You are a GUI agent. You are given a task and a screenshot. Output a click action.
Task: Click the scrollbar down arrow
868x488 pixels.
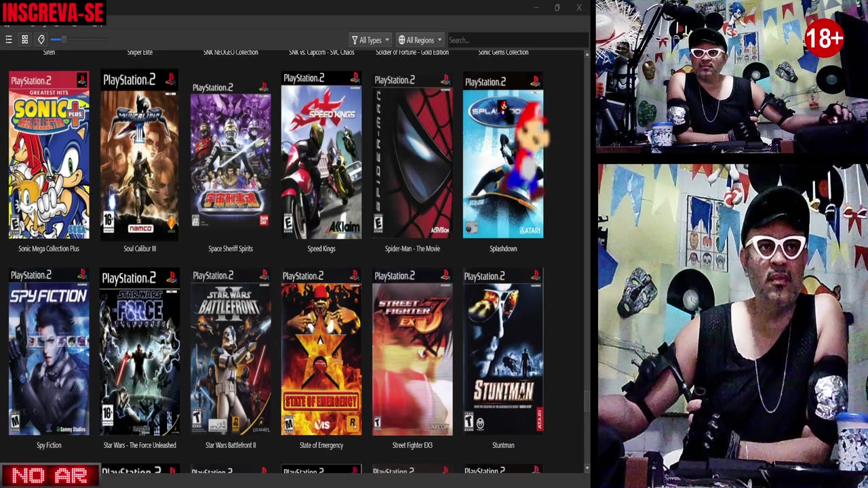tap(587, 468)
